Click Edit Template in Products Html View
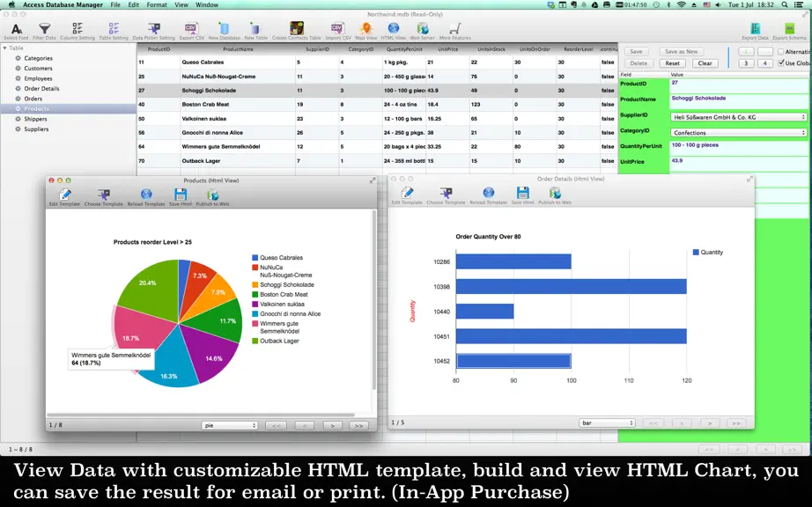This screenshot has height=507, width=812. [65, 195]
